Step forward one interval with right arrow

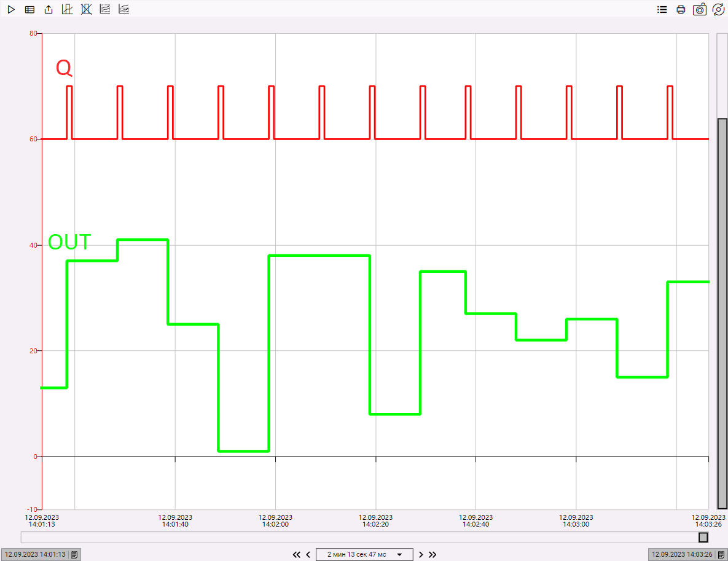coord(421,554)
